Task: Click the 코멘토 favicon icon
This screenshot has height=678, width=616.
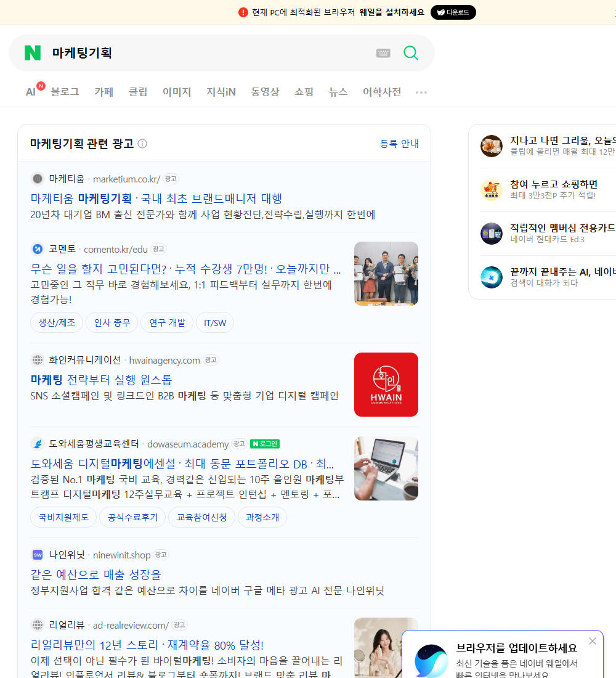Action: point(38,249)
